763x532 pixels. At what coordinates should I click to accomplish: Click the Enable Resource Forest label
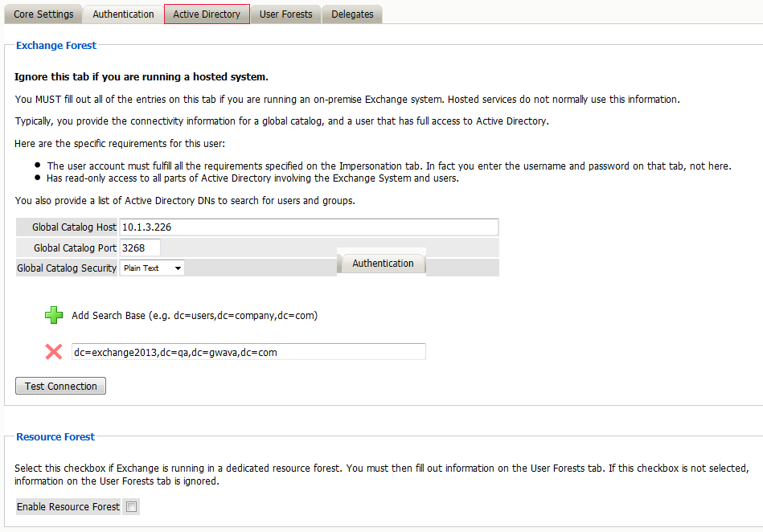[x=68, y=507]
